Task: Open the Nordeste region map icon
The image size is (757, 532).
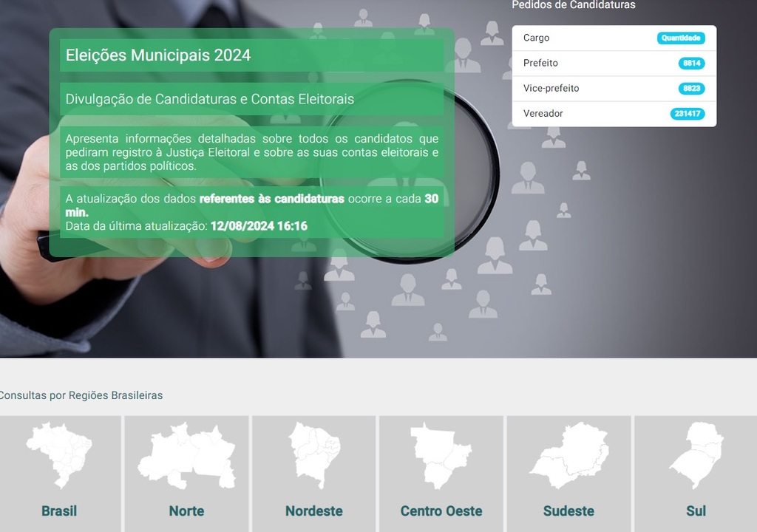Action: (314, 455)
